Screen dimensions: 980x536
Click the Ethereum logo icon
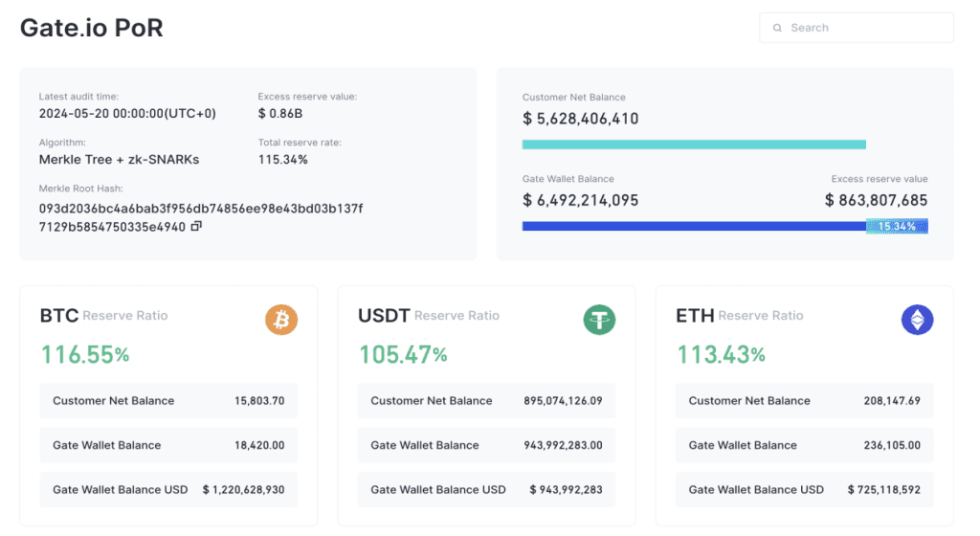coord(917,320)
